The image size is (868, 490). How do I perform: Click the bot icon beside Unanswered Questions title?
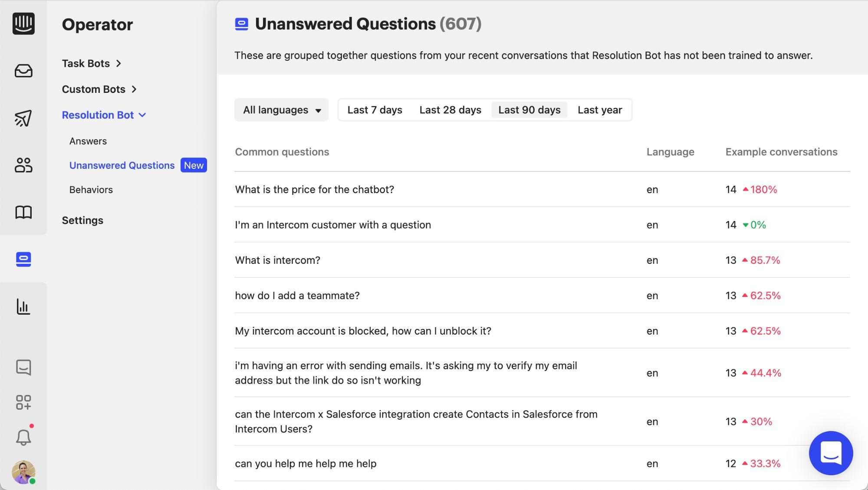click(242, 24)
